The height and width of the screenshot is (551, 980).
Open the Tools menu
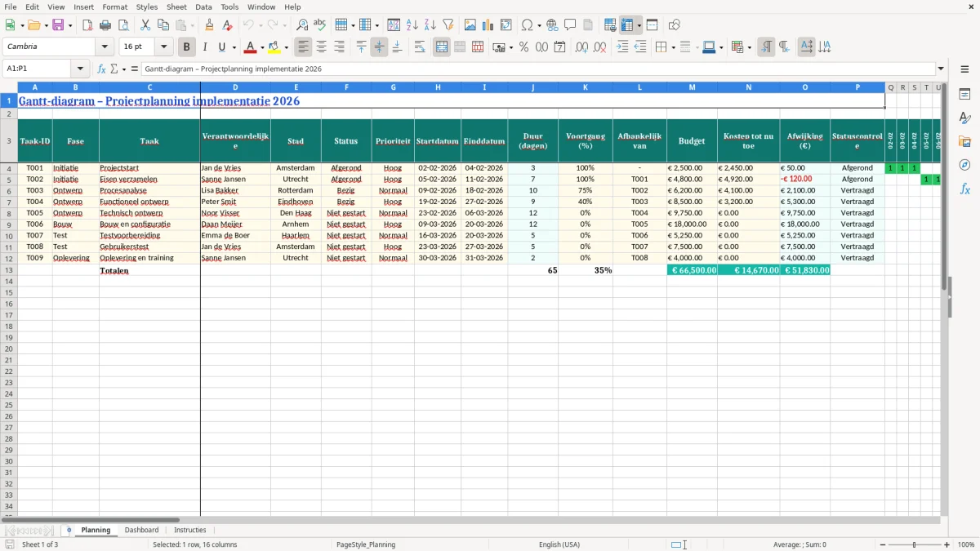pyautogui.click(x=229, y=7)
